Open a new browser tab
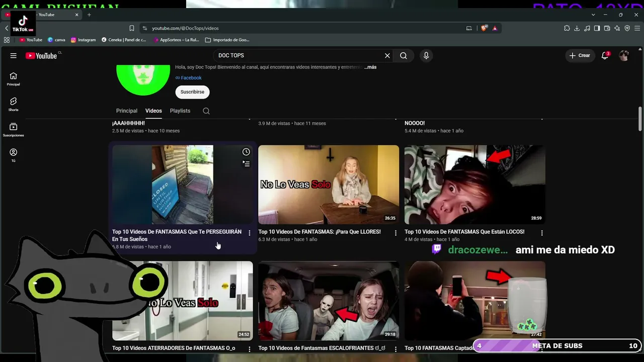The image size is (644, 362). pyautogui.click(x=89, y=15)
